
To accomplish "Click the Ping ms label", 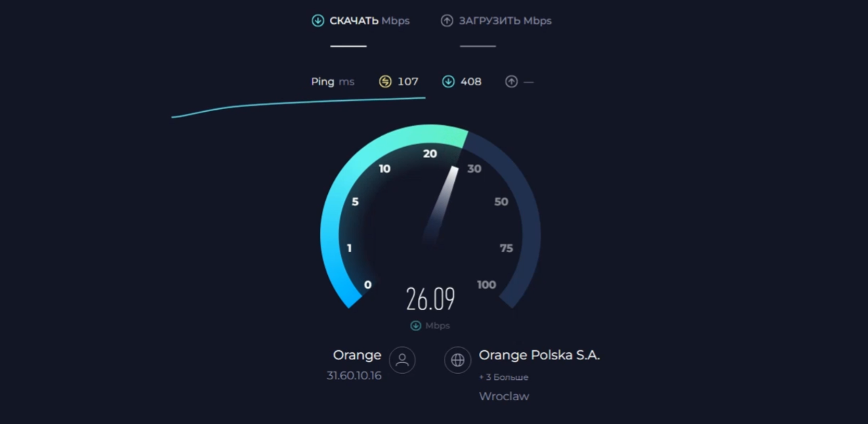I will pyautogui.click(x=333, y=82).
